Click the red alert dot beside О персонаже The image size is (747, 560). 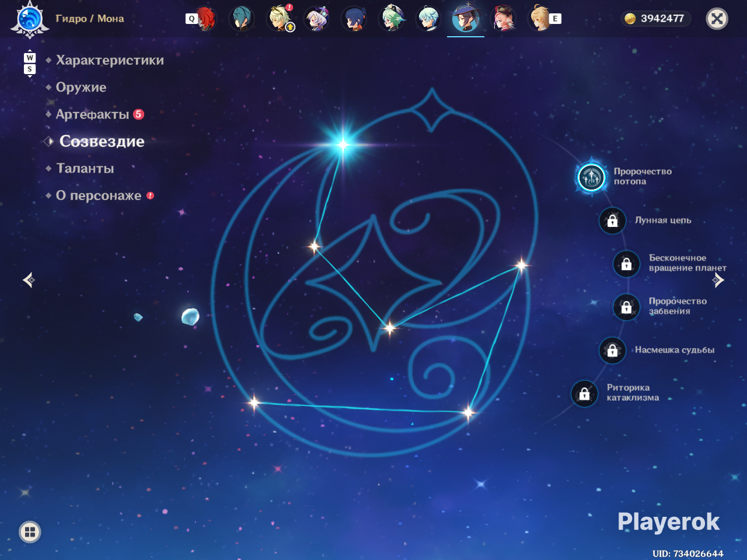click(x=150, y=195)
